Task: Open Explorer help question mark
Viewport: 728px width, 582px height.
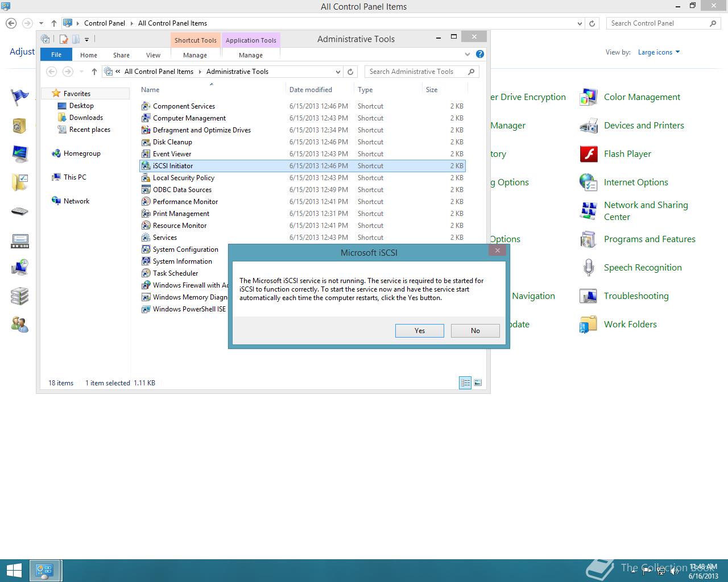Action: (x=480, y=54)
